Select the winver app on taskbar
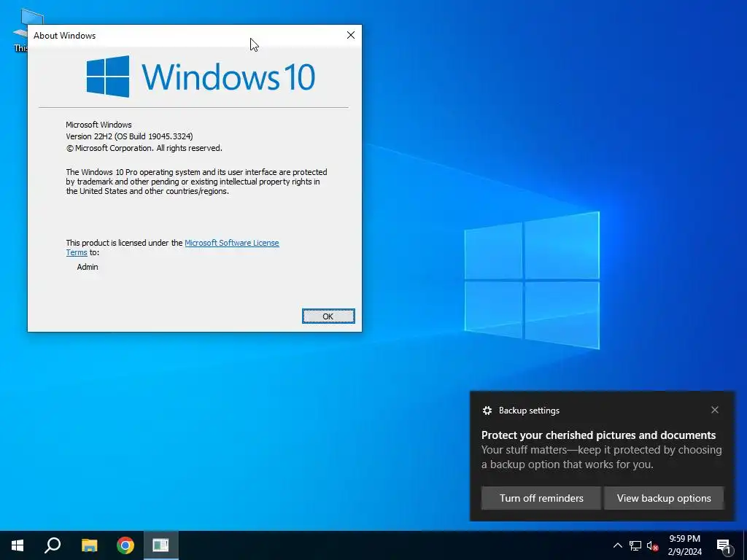The width and height of the screenshot is (747, 560). [x=161, y=545]
